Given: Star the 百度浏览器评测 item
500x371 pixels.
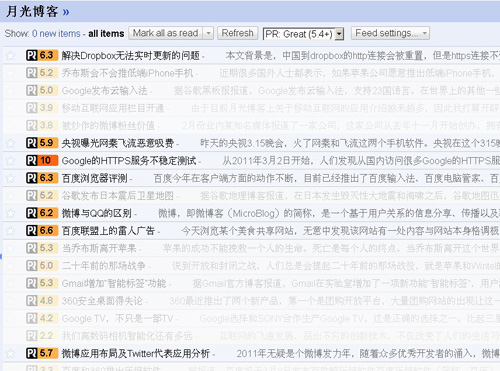Looking at the screenshot, I should 11,178.
